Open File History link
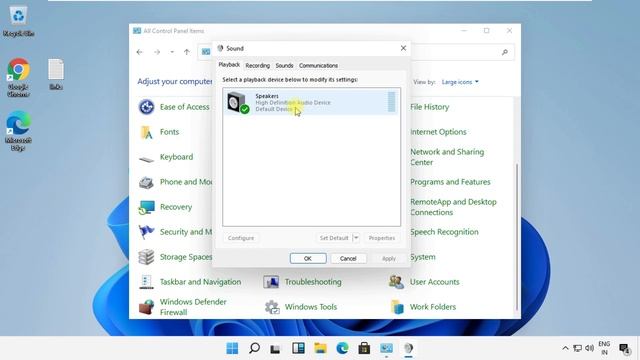This screenshot has height=360, width=640. [429, 107]
